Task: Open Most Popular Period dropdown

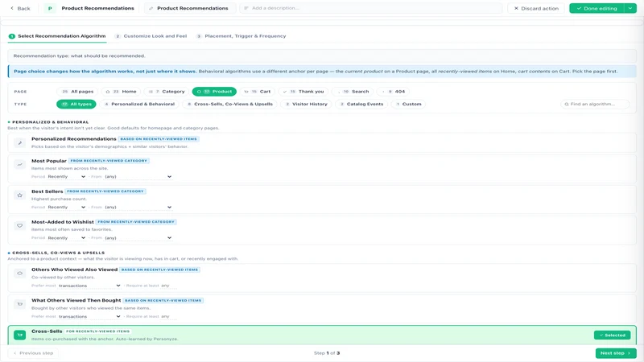Action: tap(66, 176)
